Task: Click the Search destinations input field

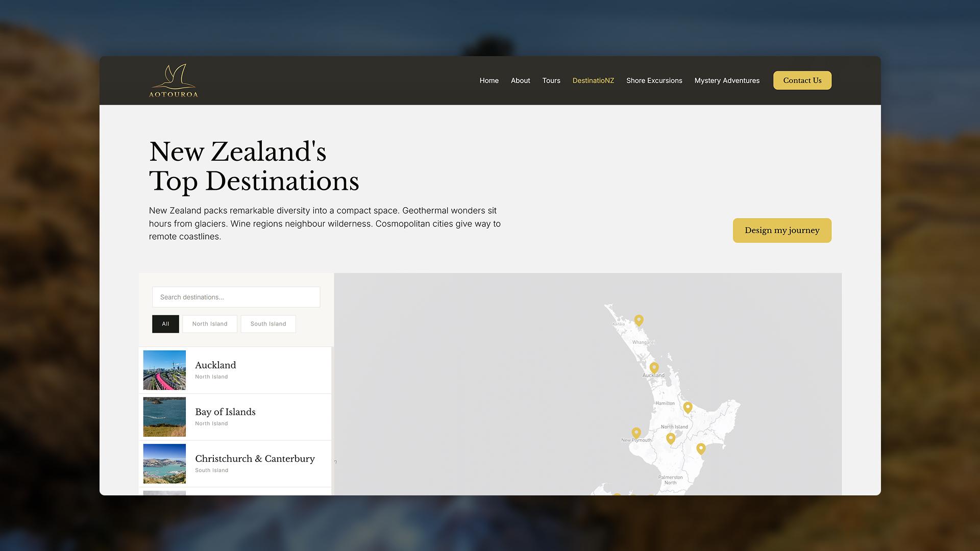Action: (236, 297)
